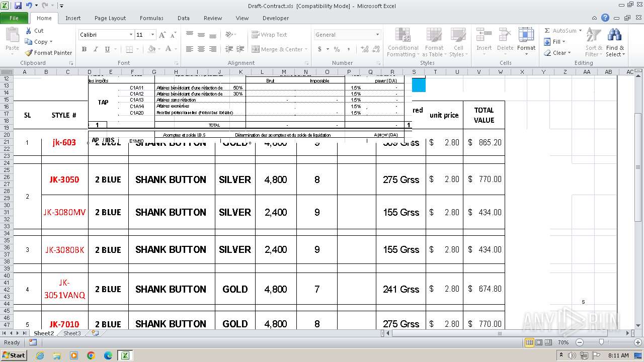Activate the Format Painter brush
The image size is (644, 362).
coord(29,53)
